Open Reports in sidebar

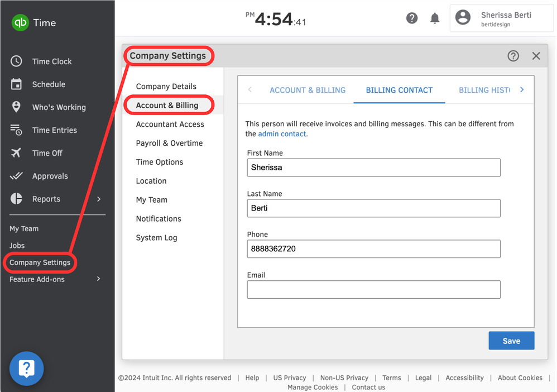[x=46, y=199]
